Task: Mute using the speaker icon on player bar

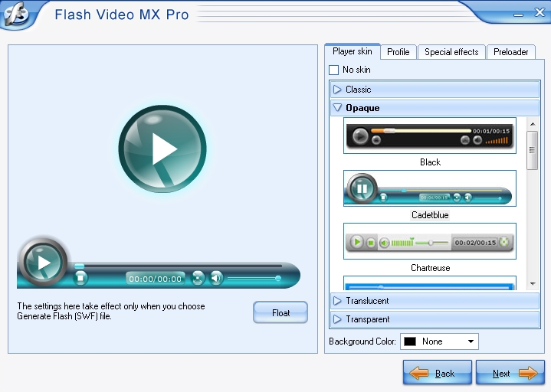Action: (x=216, y=278)
